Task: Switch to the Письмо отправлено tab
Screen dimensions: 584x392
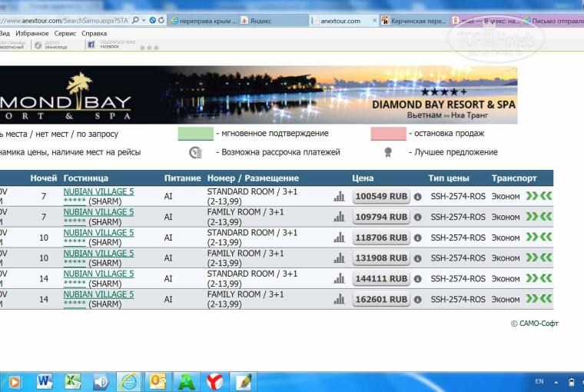Action: pyautogui.click(x=553, y=21)
